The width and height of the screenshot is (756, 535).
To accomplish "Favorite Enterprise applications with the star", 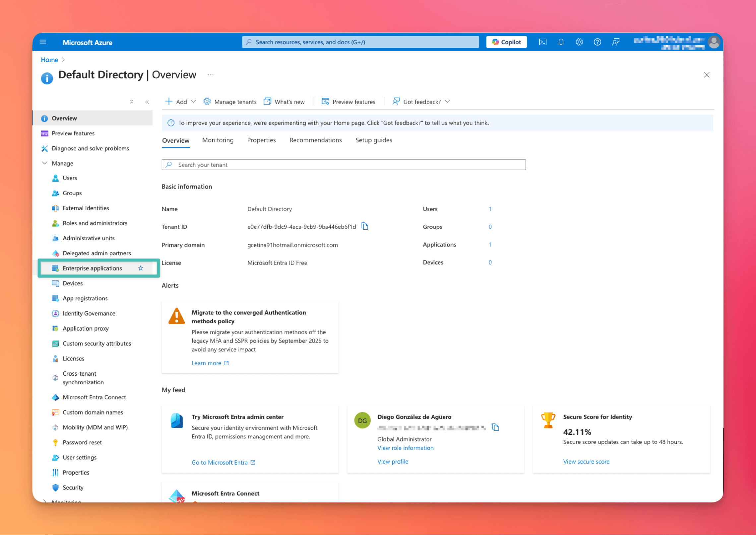I will pyautogui.click(x=141, y=268).
